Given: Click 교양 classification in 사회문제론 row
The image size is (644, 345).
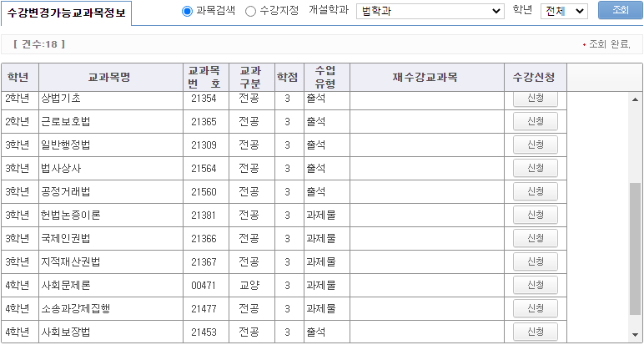Looking at the screenshot, I should (x=249, y=286).
